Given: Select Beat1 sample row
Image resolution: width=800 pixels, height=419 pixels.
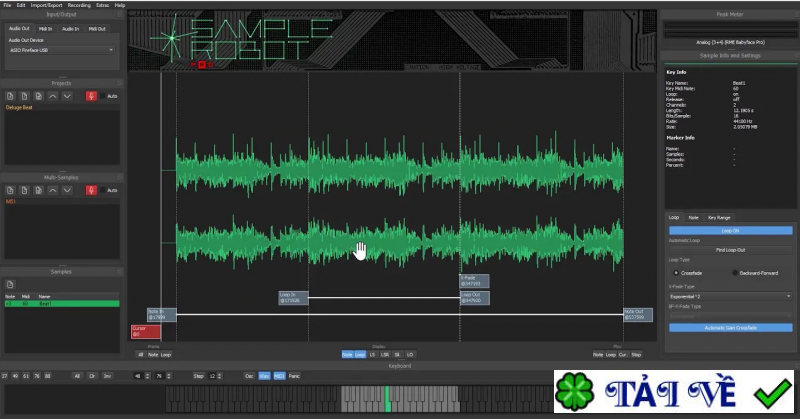Looking at the screenshot, I should pos(62,304).
